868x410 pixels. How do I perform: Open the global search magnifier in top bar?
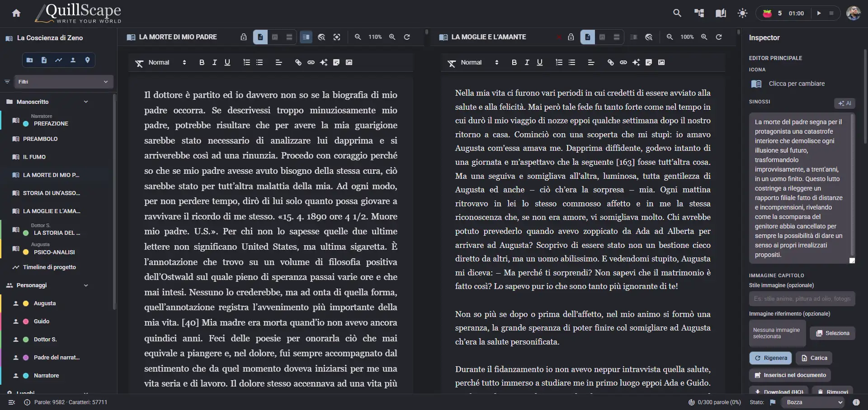(x=677, y=13)
